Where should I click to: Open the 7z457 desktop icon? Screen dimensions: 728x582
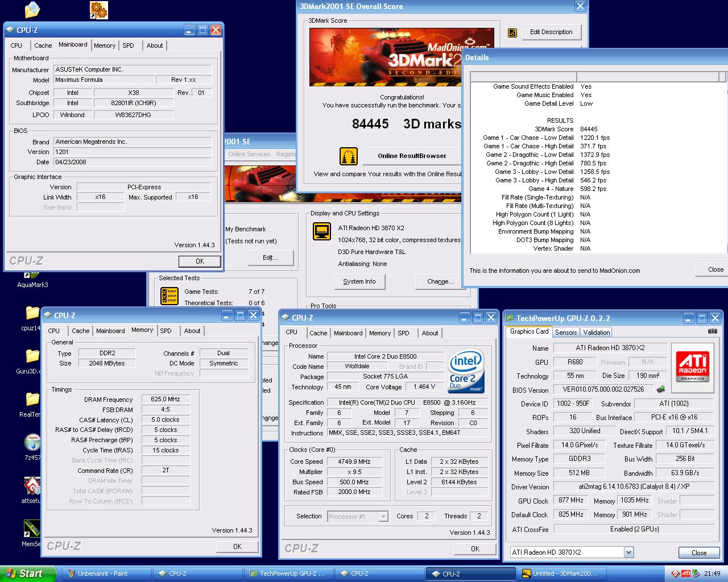coord(32,447)
